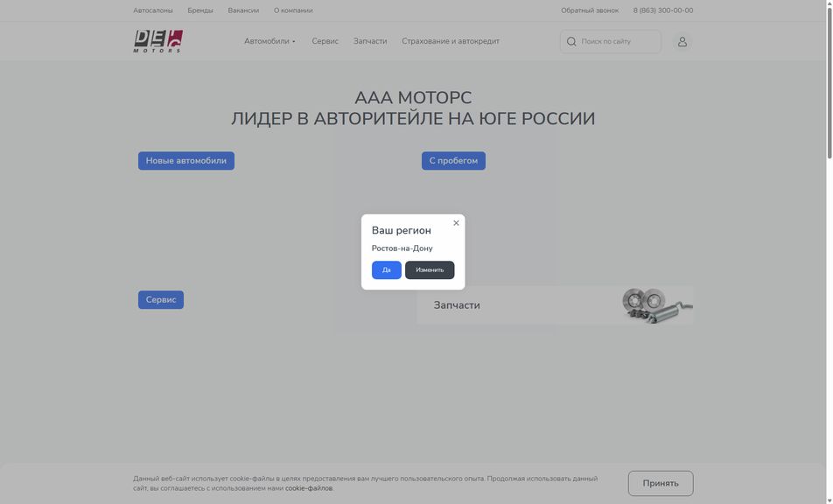Open the Запчасти card

pyautogui.click(x=555, y=305)
